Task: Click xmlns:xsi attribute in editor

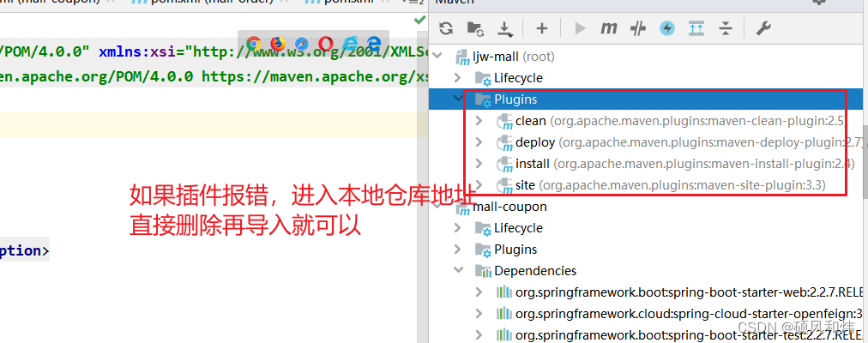Action: point(139,52)
